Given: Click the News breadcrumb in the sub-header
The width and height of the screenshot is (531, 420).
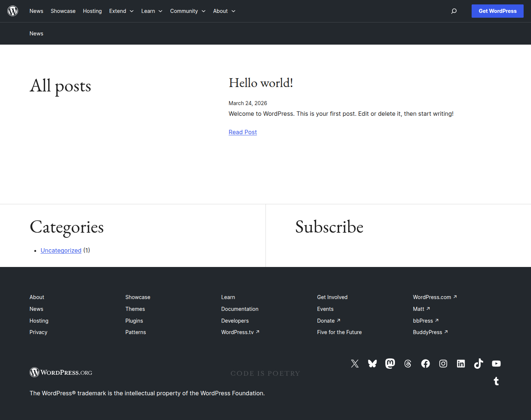Looking at the screenshot, I should click(x=36, y=34).
